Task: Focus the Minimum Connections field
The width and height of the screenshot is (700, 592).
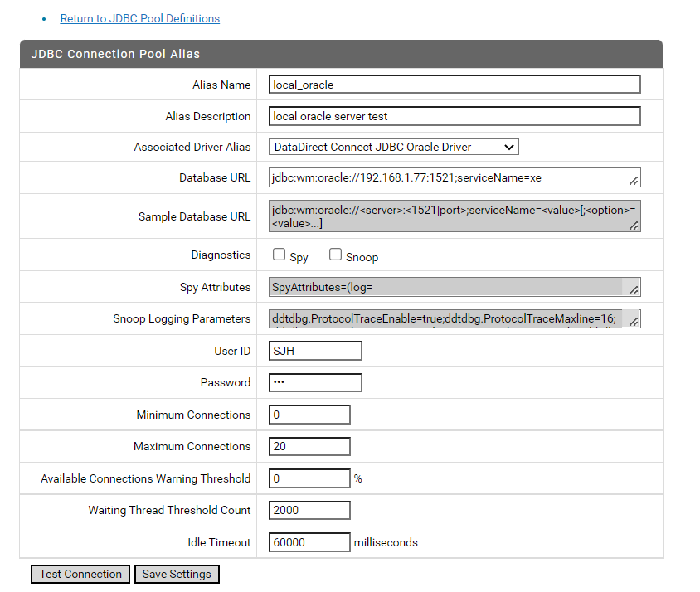Action: tap(310, 415)
